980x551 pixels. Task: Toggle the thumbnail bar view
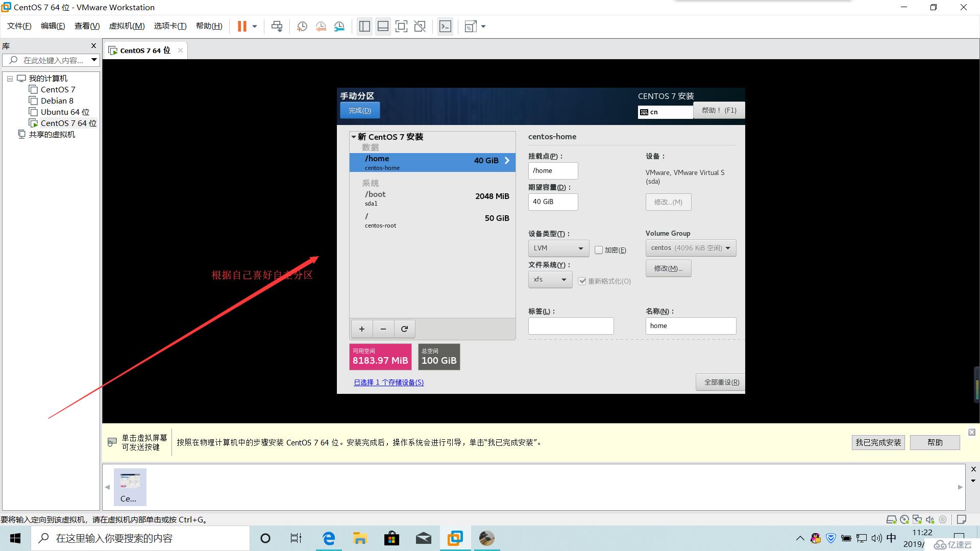click(x=383, y=27)
